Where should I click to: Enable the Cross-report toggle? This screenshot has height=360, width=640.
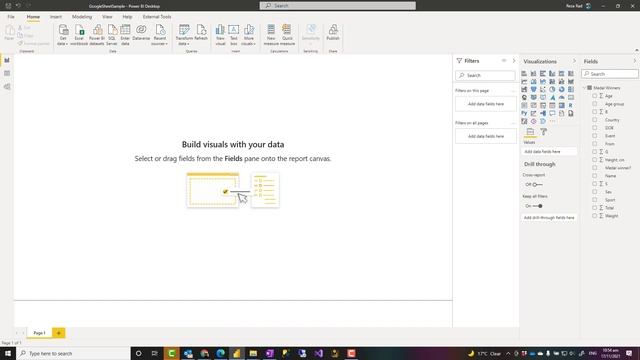(537, 184)
